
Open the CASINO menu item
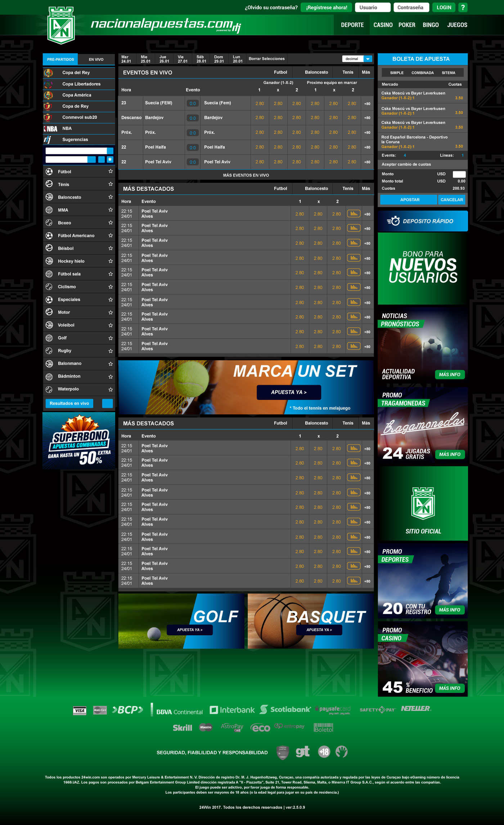(x=383, y=25)
